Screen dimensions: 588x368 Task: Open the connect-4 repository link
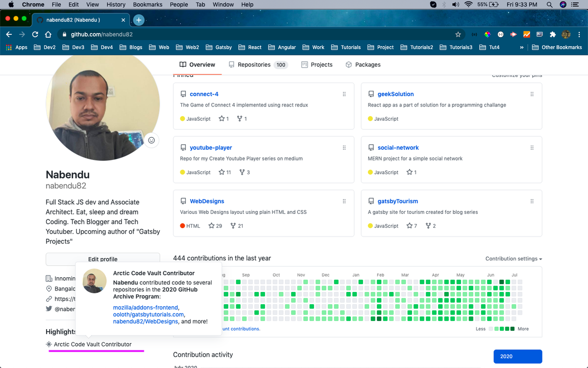coord(204,94)
